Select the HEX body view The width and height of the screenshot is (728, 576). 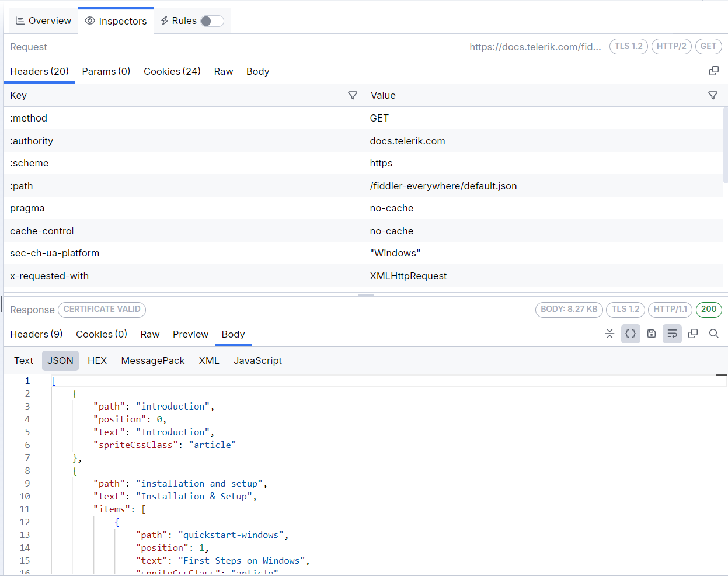(97, 360)
